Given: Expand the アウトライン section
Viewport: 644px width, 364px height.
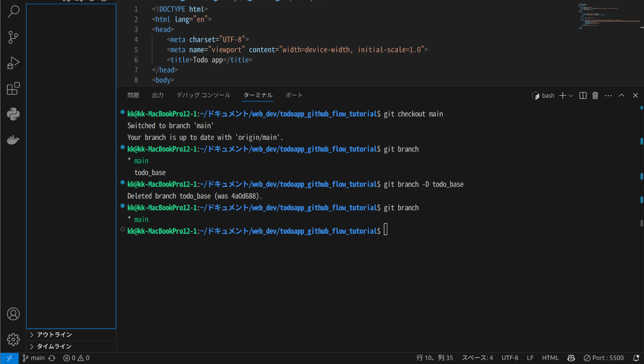Looking at the screenshot, I should tap(71, 335).
